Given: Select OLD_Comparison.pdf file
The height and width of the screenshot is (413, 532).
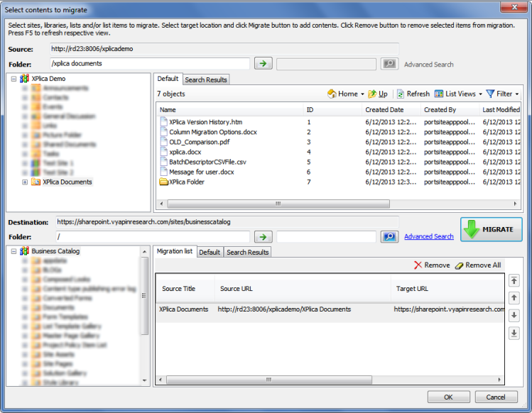Looking at the screenshot, I should coord(200,142).
